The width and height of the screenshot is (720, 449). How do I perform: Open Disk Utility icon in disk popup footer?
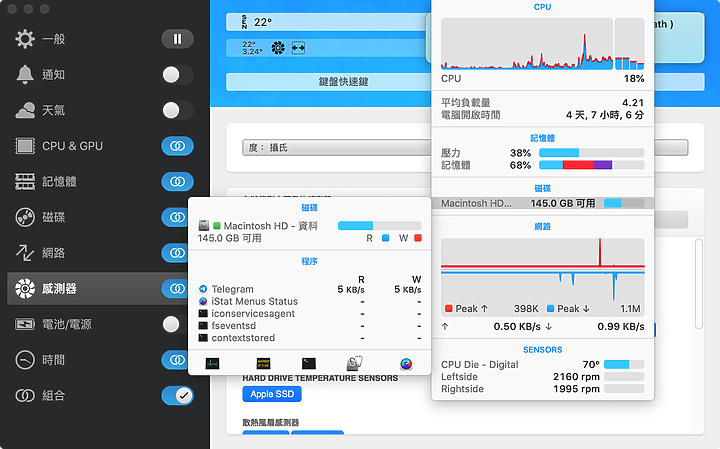(354, 363)
